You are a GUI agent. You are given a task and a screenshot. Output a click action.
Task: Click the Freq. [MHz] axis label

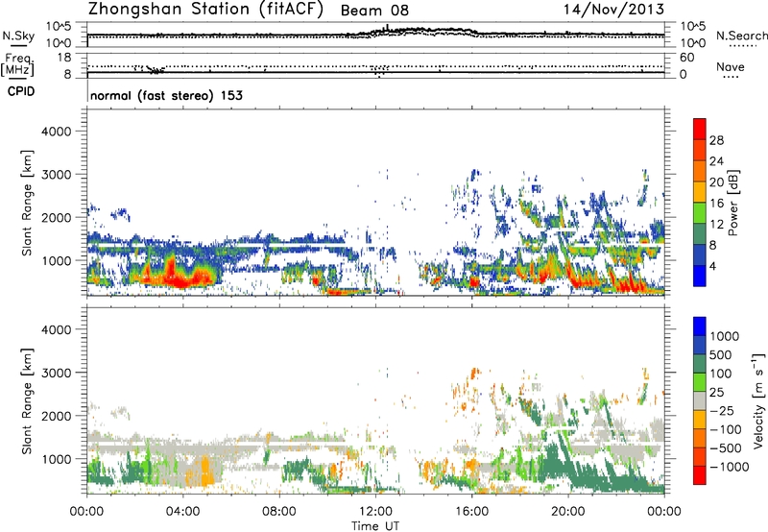(17, 64)
